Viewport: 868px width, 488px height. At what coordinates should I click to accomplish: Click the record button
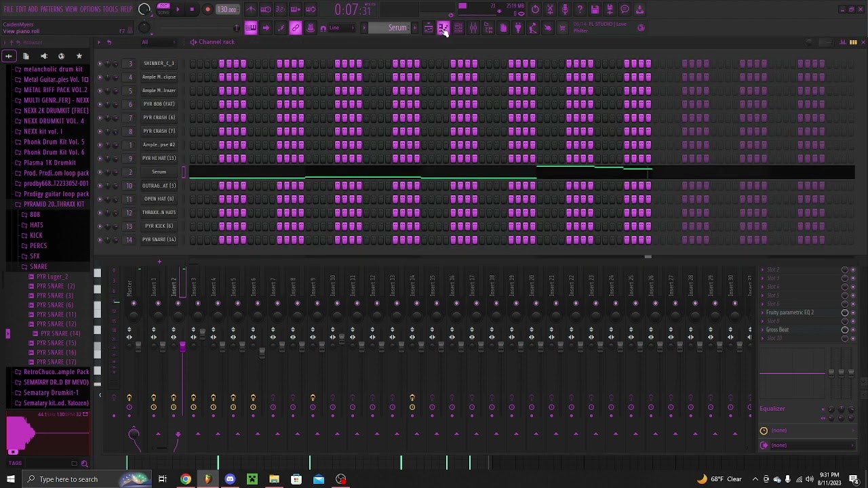[x=208, y=9]
